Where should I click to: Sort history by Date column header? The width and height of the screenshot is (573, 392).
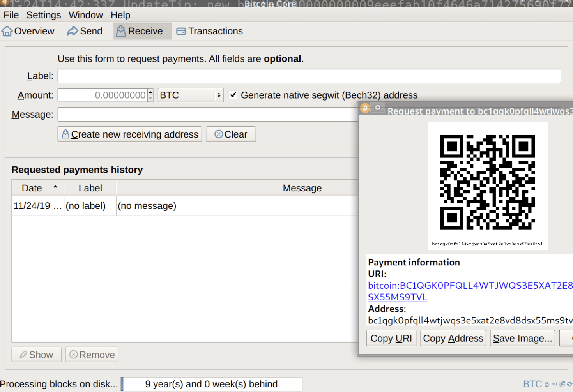tap(38, 188)
